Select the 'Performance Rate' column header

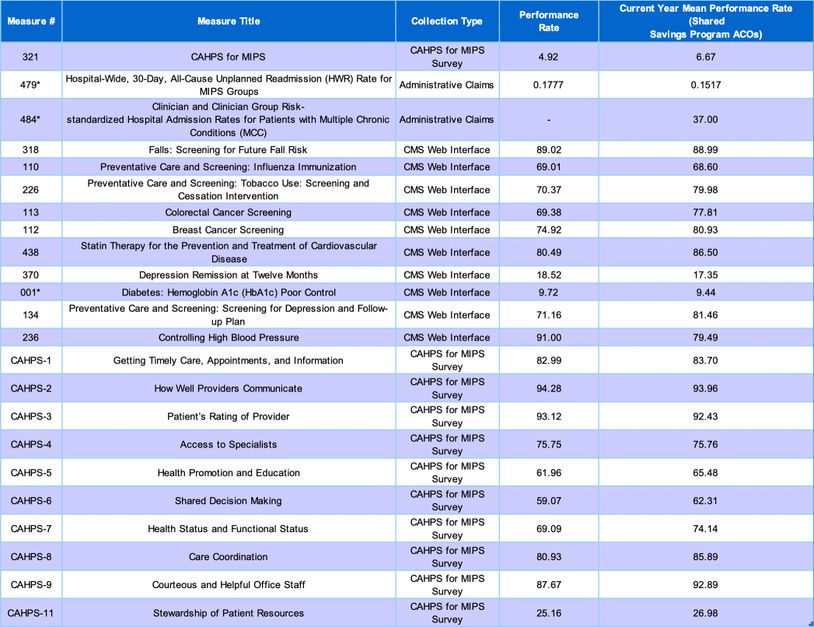tap(549, 21)
